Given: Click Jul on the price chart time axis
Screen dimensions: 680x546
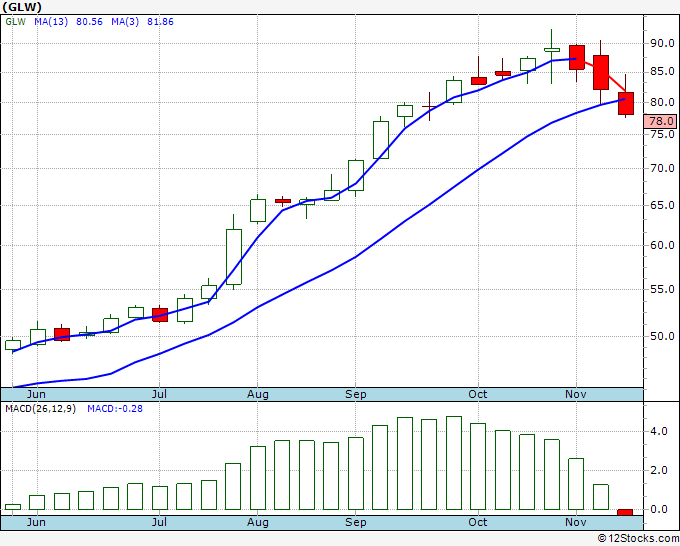Looking at the screenshot, I should [x=159, y=394].
